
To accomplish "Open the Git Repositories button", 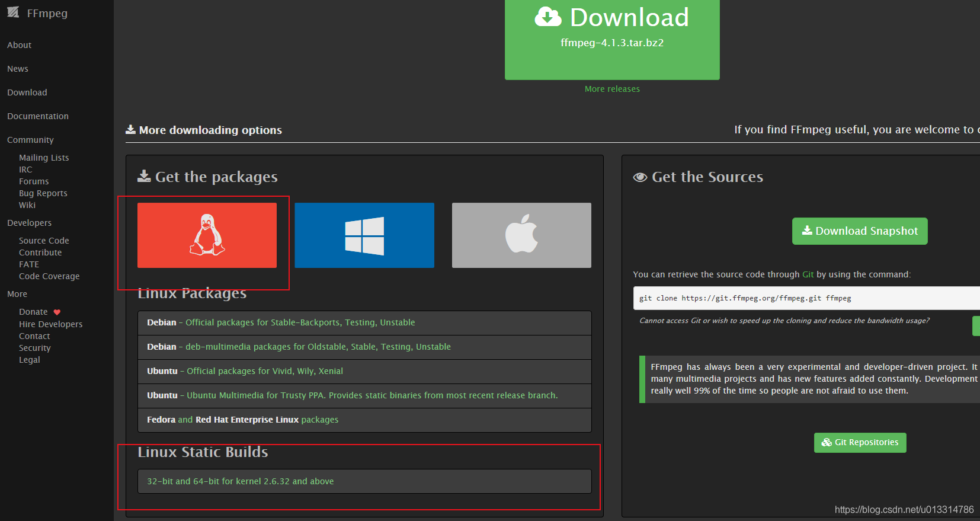I will tap(860, 443).
